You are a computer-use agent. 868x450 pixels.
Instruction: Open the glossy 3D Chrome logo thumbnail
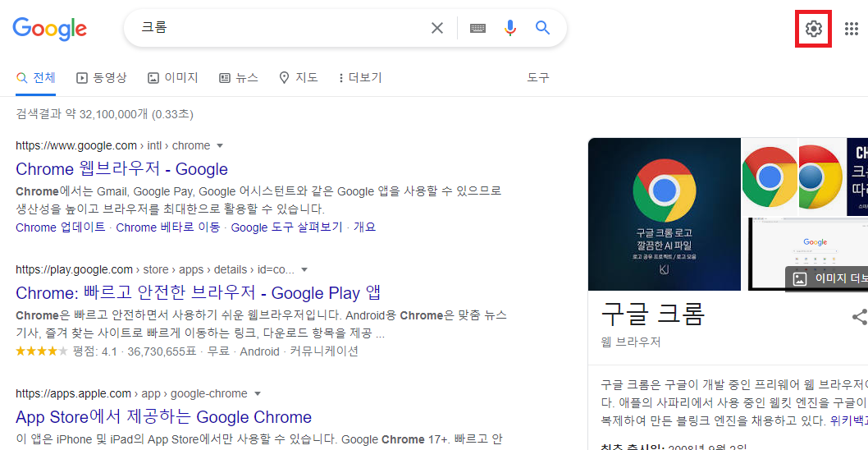tap(821, 177)
